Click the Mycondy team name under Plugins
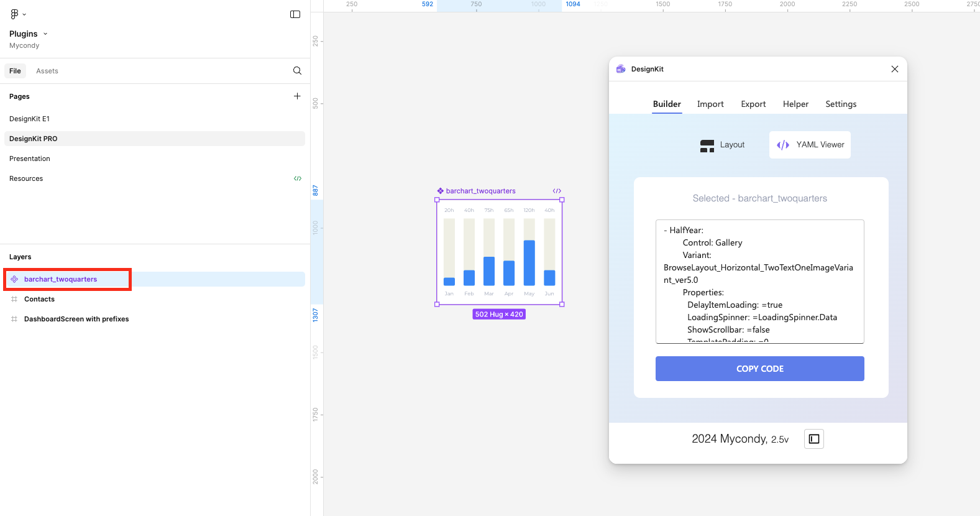Image resolution: width=980 pixels, height=516 pixels. click(x=24, y=45)
